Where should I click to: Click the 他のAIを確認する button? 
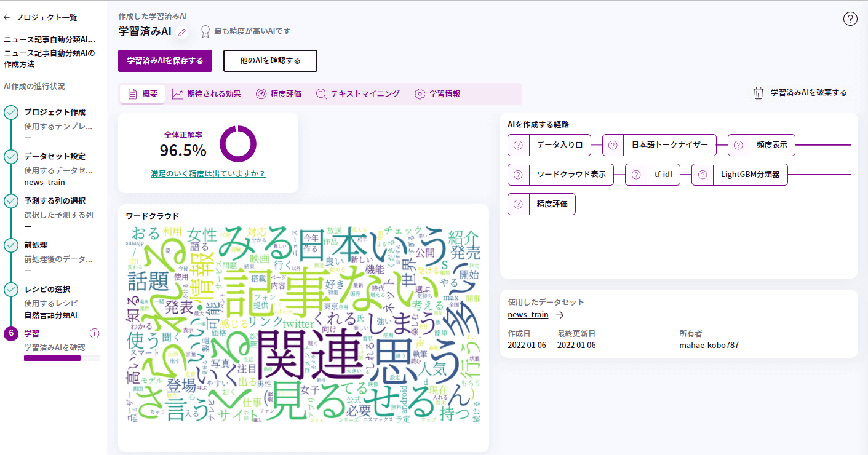[270, 61]
